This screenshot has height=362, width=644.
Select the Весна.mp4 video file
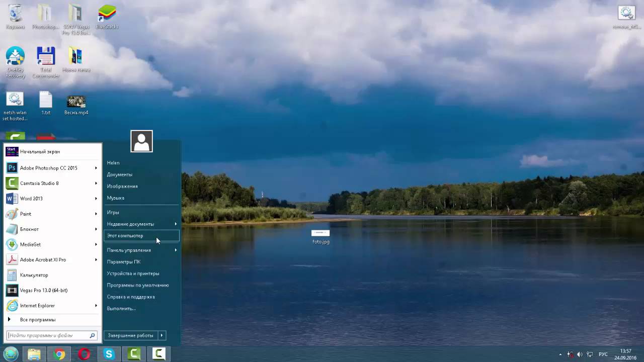[76, 105]
